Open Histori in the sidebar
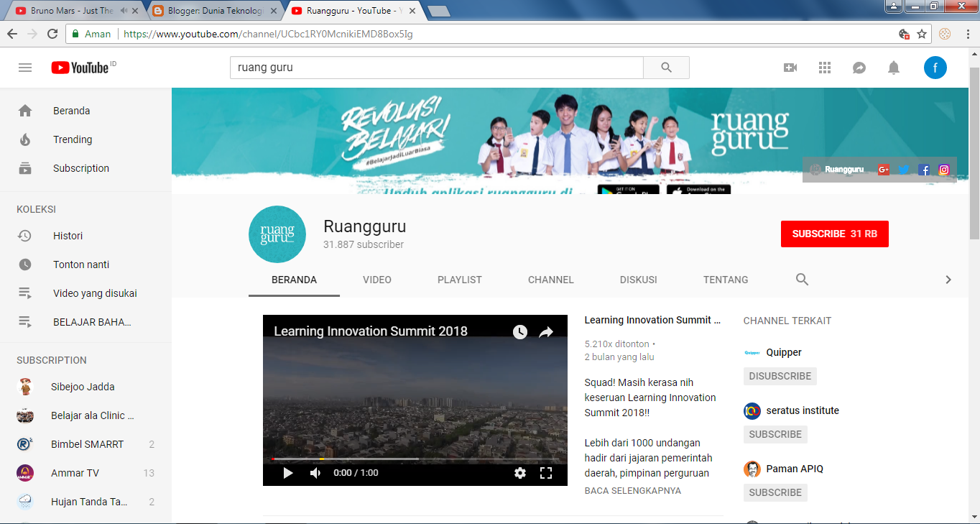The width and height of the screenshot is (980, 524). (85, 236)
